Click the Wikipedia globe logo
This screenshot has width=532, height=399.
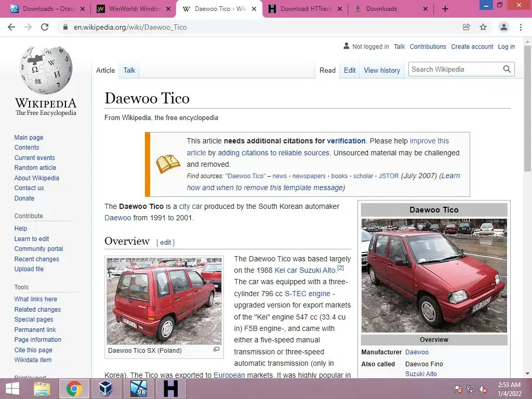point(46,70)
